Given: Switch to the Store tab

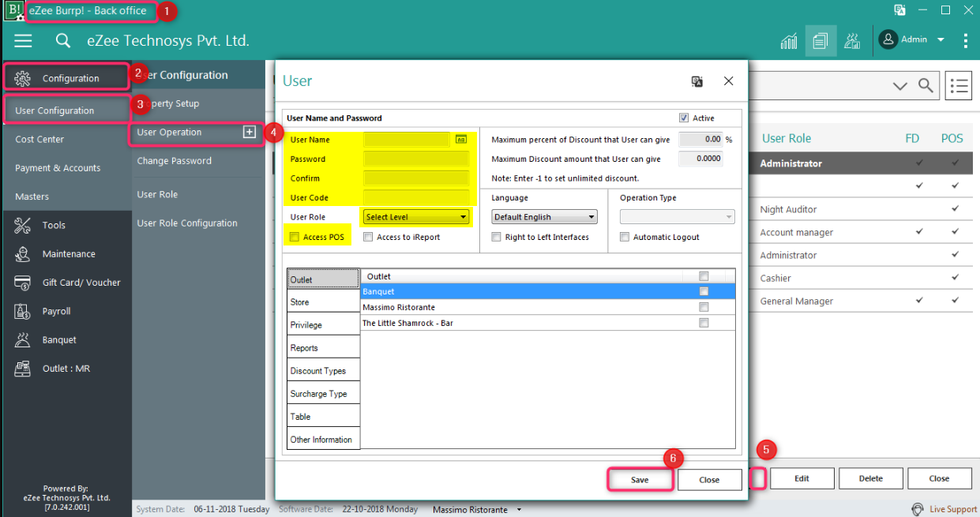Looking at the screenshot, I should pyautogui.click(x=323, y=302).
